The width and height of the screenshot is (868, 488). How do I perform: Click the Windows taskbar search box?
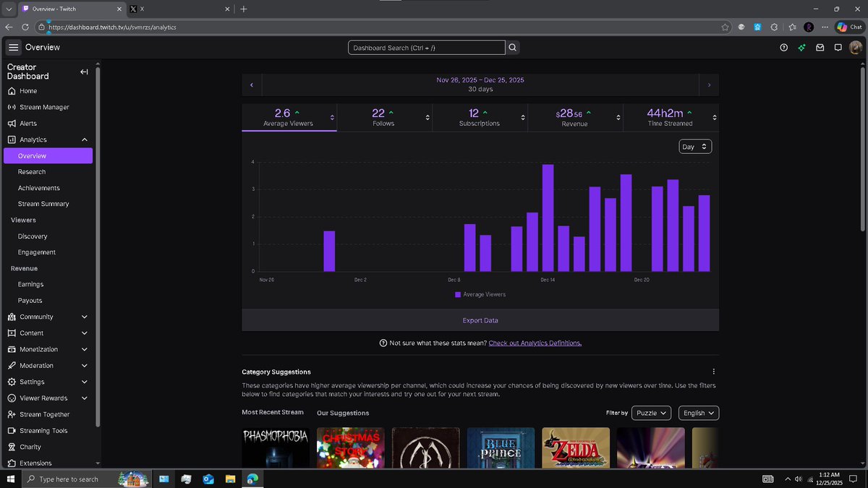[87, 479]
